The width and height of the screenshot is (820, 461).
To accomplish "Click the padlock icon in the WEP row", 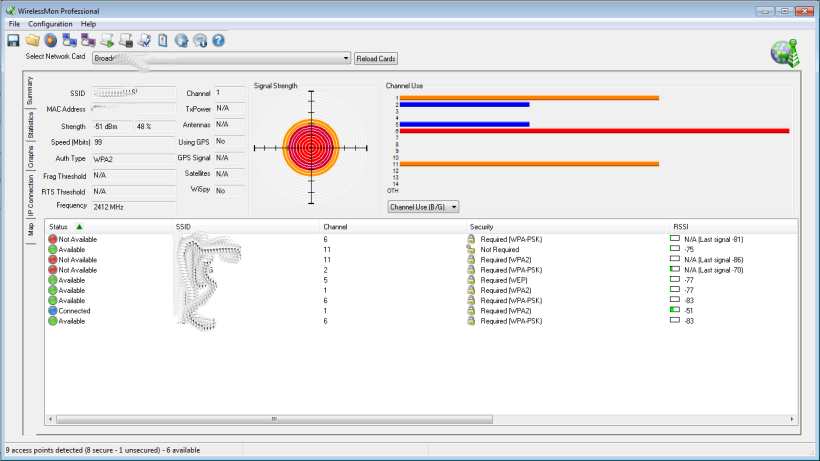I will (x=471, y=280).
